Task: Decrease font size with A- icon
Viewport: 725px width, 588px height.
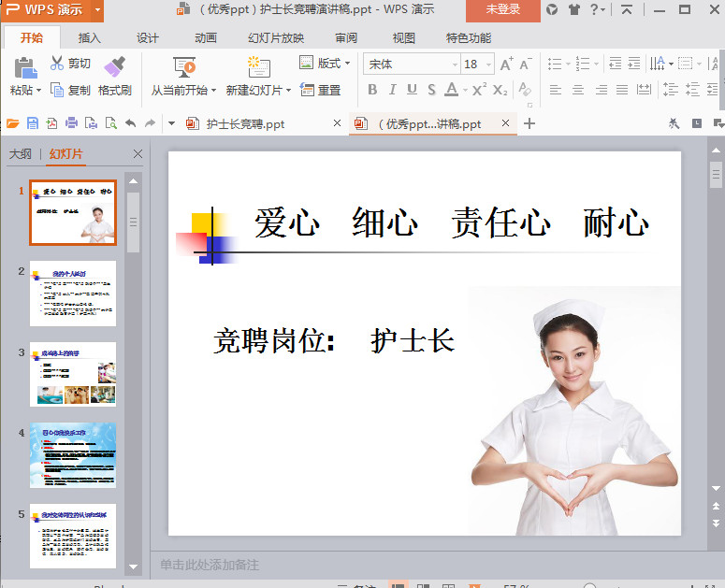Action: click(526, 64)
